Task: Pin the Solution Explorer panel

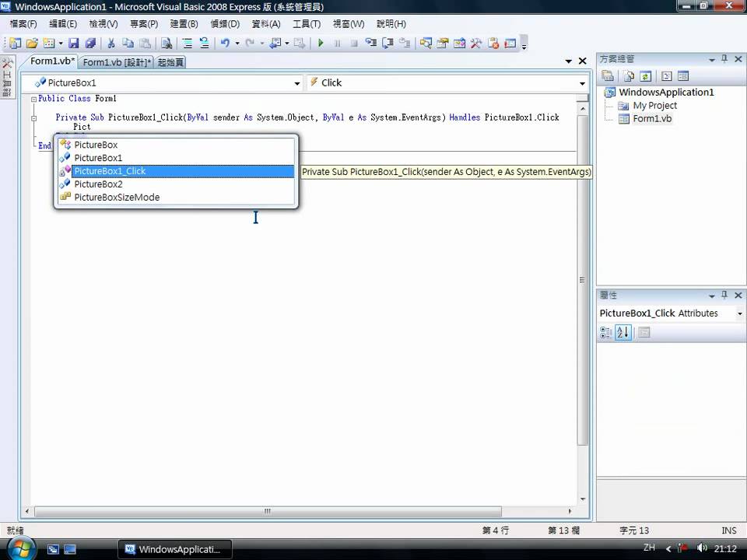Action: 724,58
